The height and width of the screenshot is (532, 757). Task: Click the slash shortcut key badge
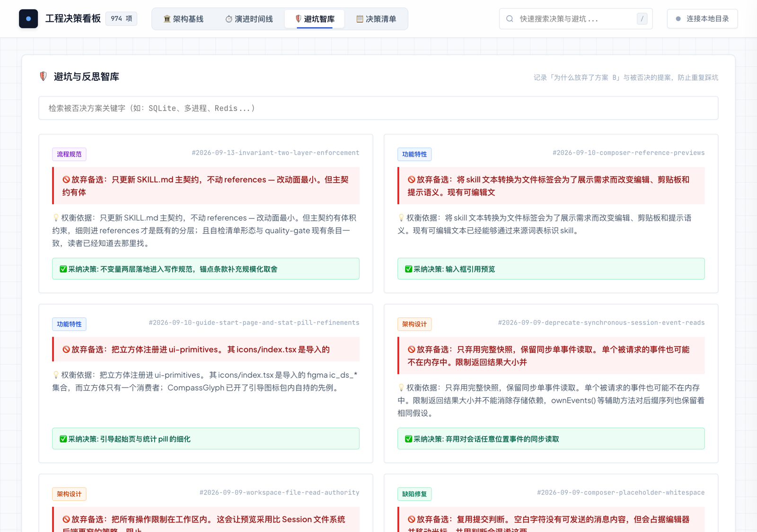(642, 19)
